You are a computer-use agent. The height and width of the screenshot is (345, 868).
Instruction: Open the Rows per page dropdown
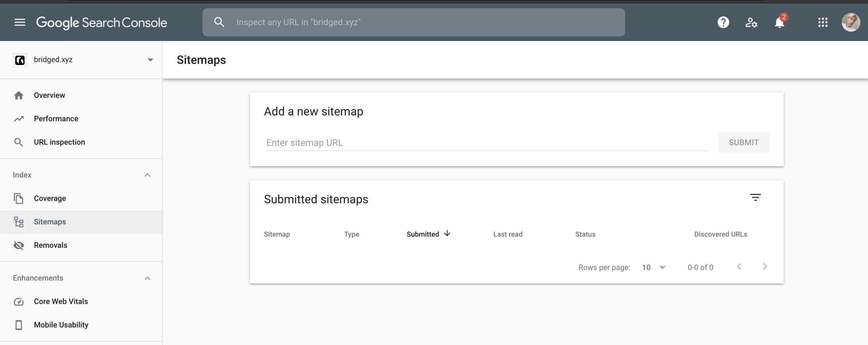coord(654,267)
